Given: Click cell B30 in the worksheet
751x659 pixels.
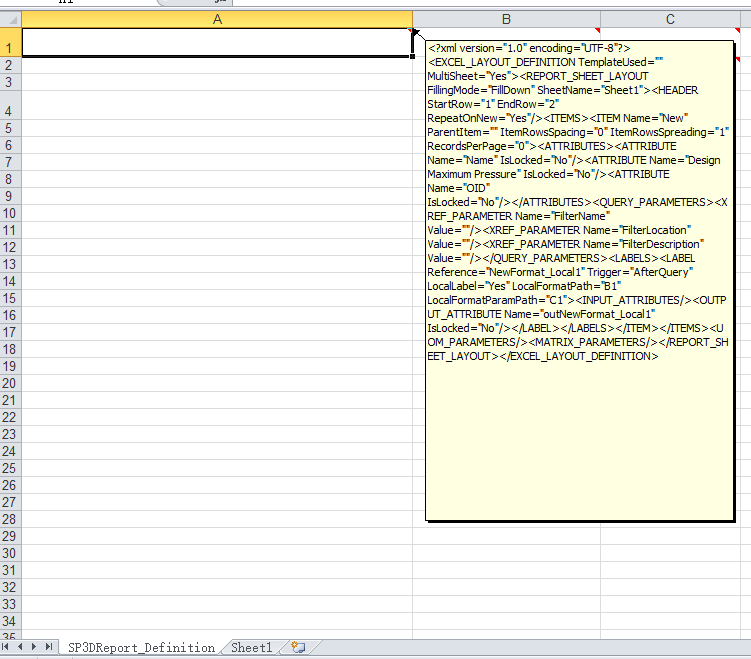Looking at the screenshot, I should click(506, 553).
